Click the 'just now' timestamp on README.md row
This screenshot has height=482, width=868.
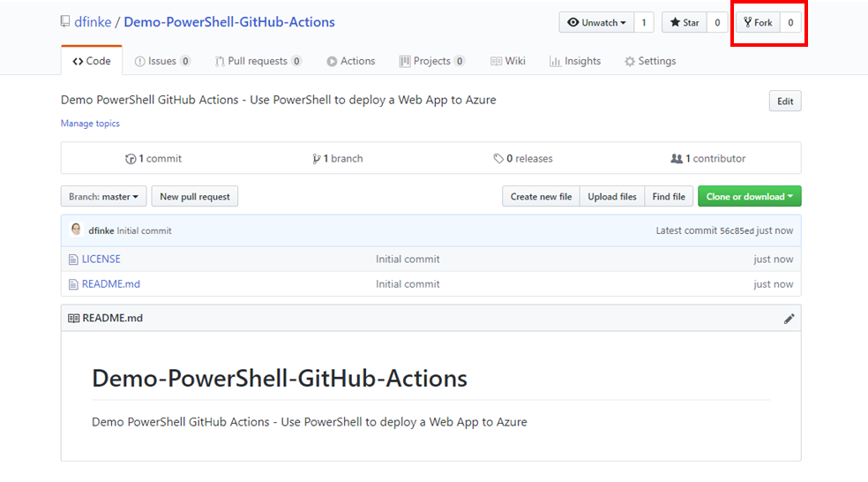pos(774,283)
